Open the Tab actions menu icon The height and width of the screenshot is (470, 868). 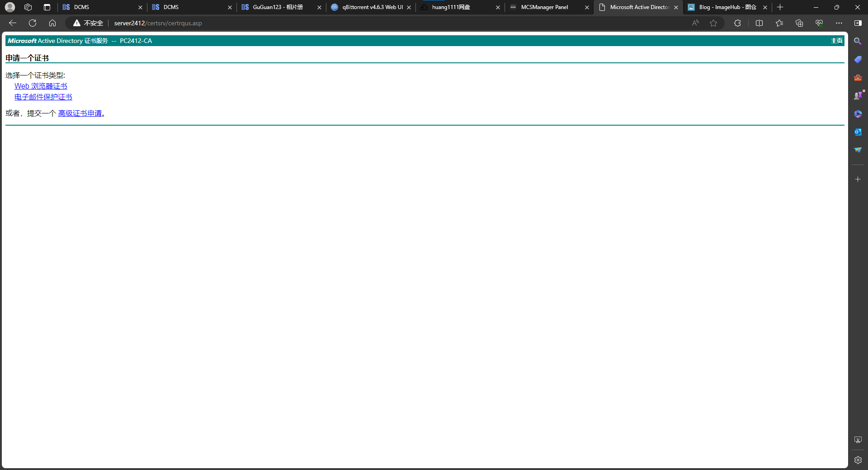point(47,7)
